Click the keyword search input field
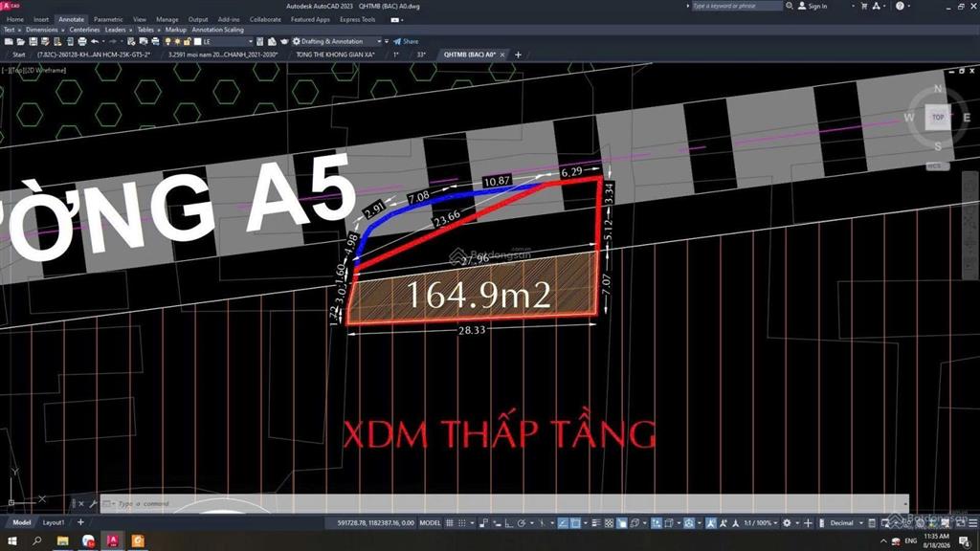 pos(736,6)
